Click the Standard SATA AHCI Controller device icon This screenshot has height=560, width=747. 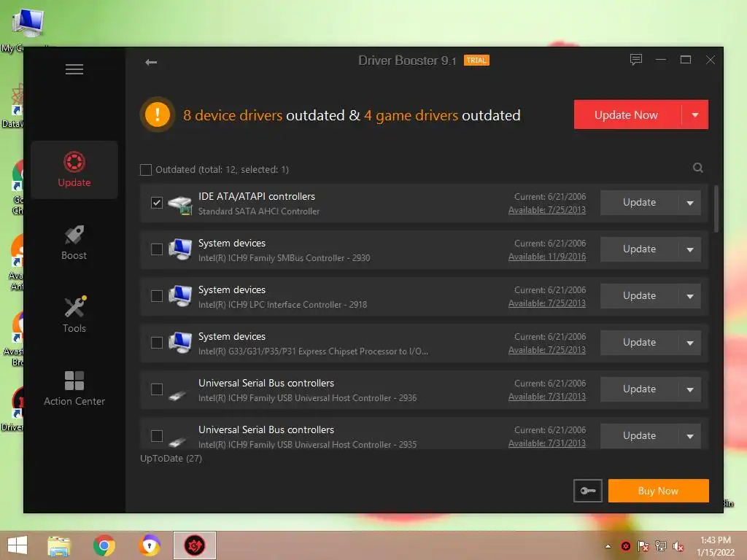coord(180,205)
